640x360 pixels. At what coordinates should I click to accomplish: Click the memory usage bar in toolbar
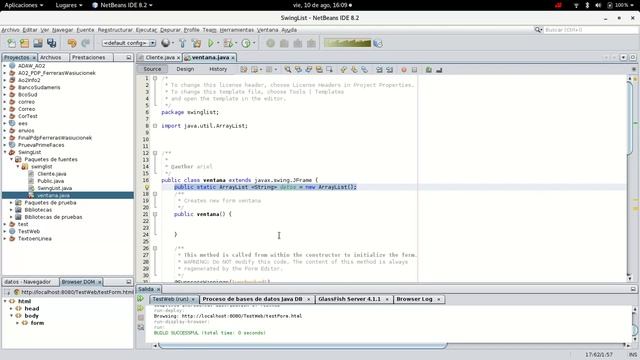[x=348, y=43]
